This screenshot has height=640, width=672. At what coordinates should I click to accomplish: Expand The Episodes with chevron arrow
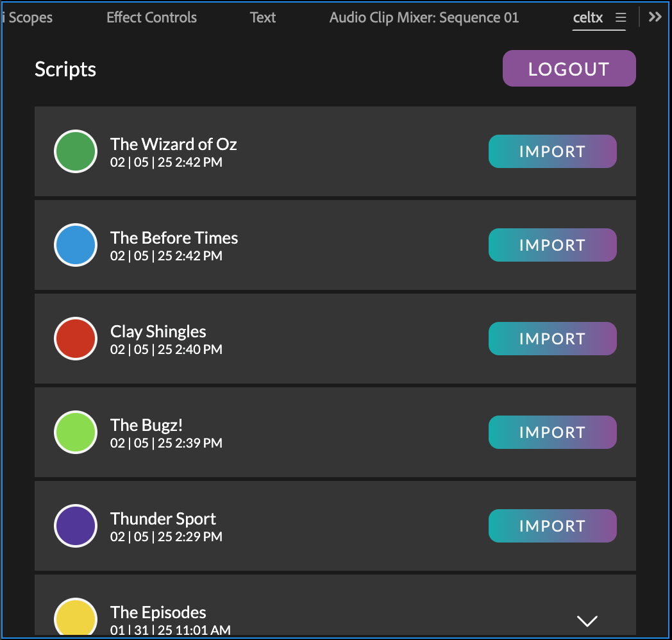click(x=587, y=621)
